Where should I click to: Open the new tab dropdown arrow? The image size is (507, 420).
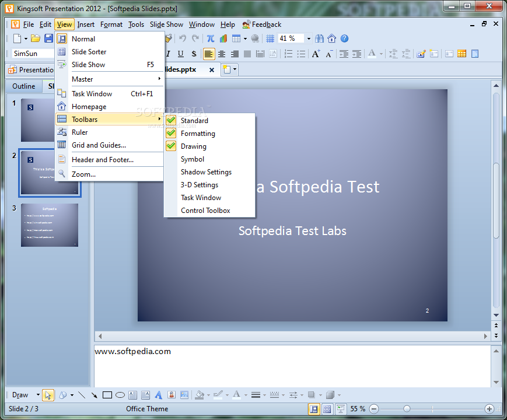(x=235, y=69)
